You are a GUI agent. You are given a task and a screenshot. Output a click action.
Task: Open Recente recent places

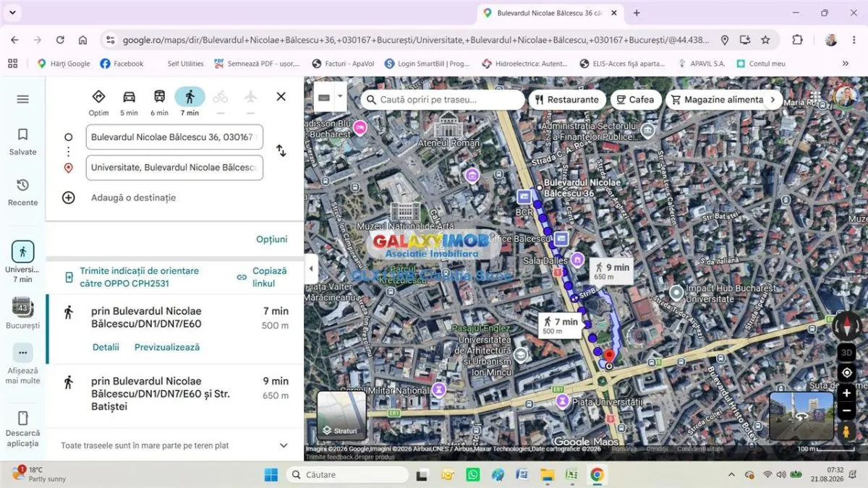pos(22,192)
